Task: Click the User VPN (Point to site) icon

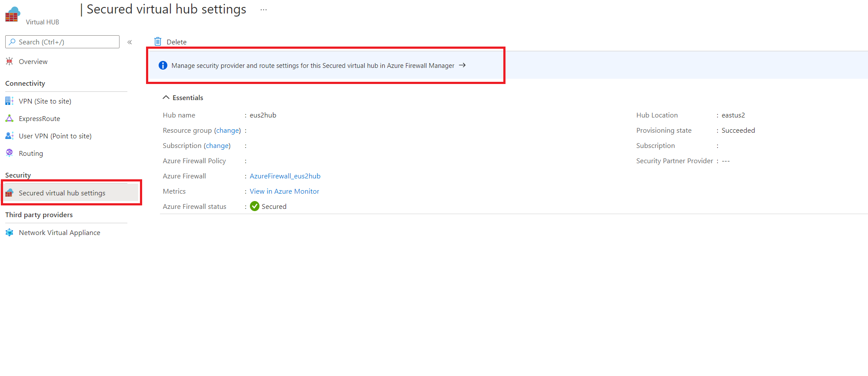Action: click(10, 136)
